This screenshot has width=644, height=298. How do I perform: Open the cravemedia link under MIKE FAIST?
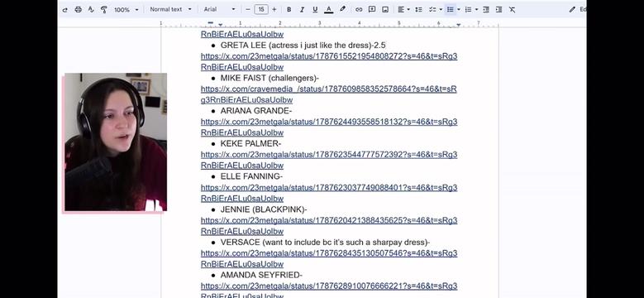328,94
